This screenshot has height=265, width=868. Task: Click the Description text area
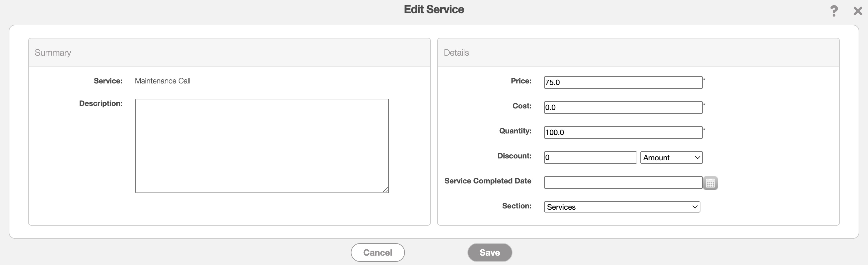click(x=262, y=145)
